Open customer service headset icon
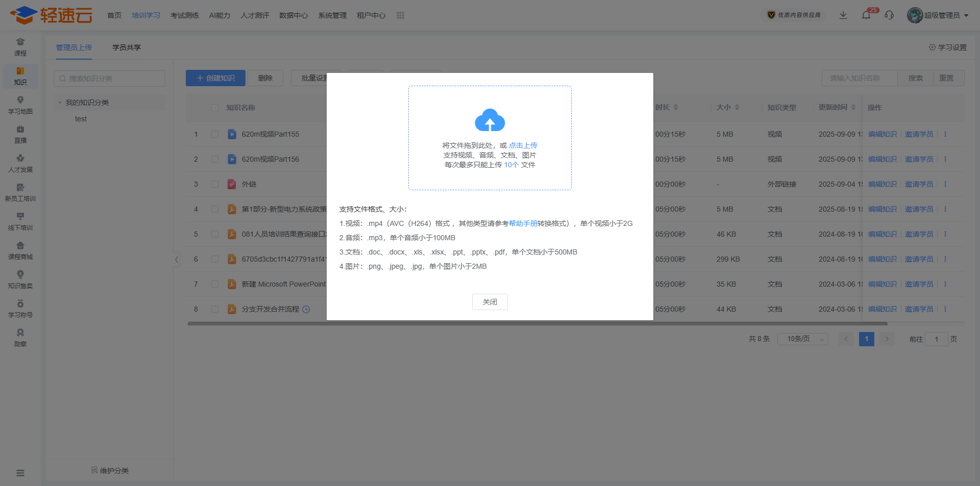980x486 pixels. (x=889, y=15)
